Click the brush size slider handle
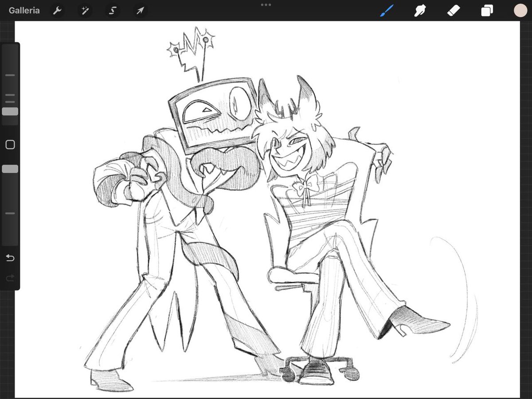Viewport: 532px width, 399px height. (10, 111)
